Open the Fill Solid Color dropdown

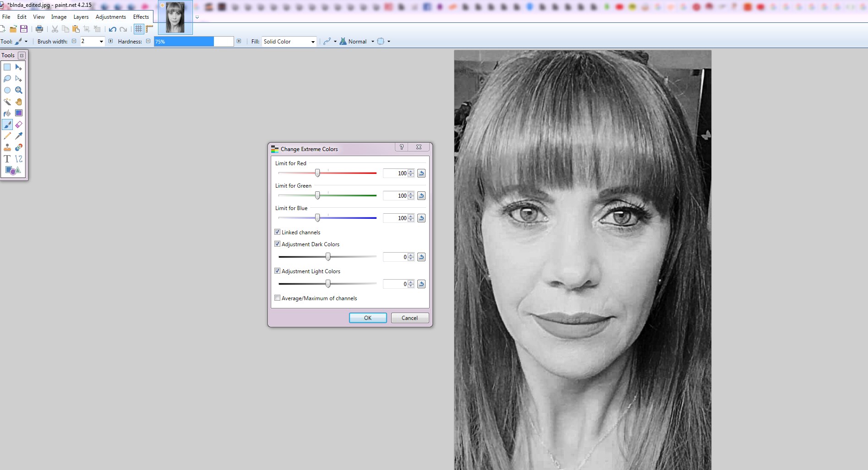click(289, 42)
